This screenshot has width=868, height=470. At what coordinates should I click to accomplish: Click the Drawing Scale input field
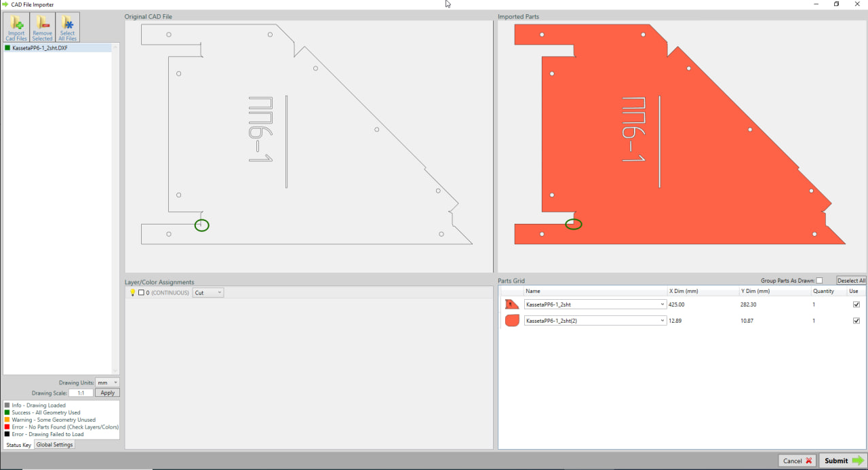(81, 393)
